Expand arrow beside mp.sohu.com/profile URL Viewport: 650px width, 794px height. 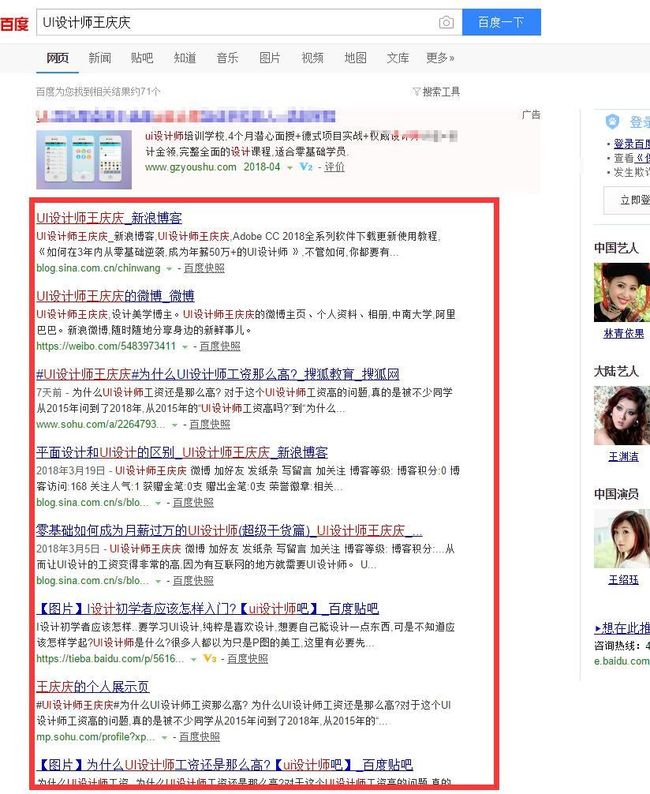pyautogui.click(x=164, y=738)
